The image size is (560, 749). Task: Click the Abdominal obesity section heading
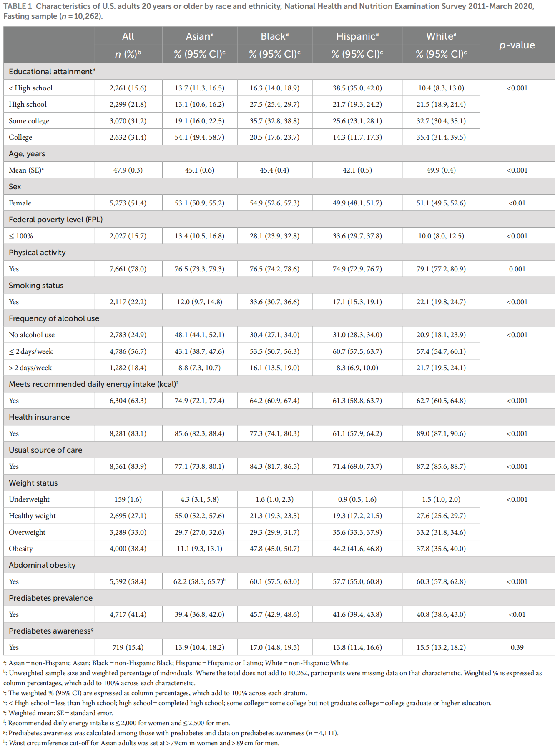[42, 565]
